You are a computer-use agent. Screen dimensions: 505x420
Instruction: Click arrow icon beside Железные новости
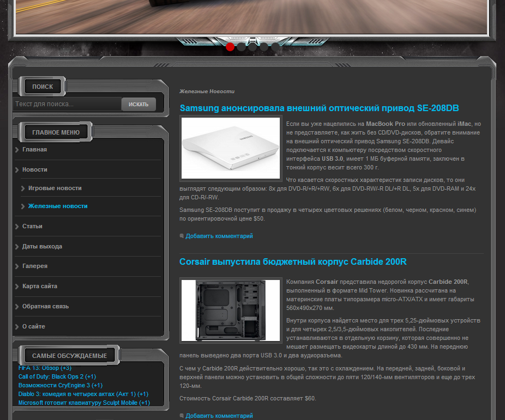[23, 206]
